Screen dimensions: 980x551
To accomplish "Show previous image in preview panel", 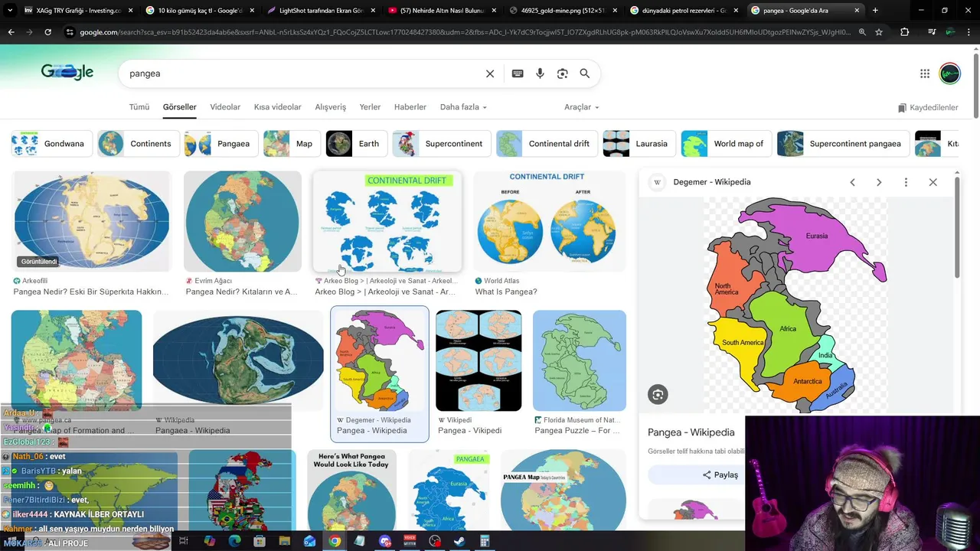I will [852, 182].
